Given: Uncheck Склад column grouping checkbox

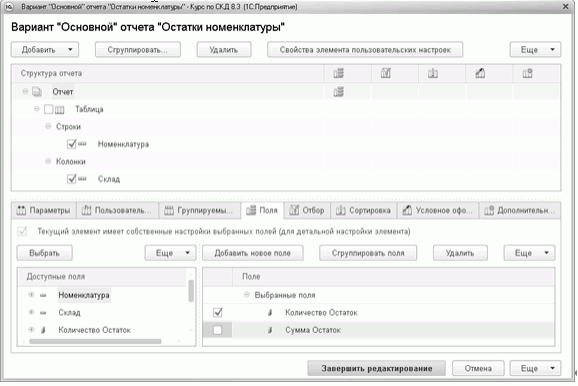Looking at the screenshot, I should coord(72,179).
